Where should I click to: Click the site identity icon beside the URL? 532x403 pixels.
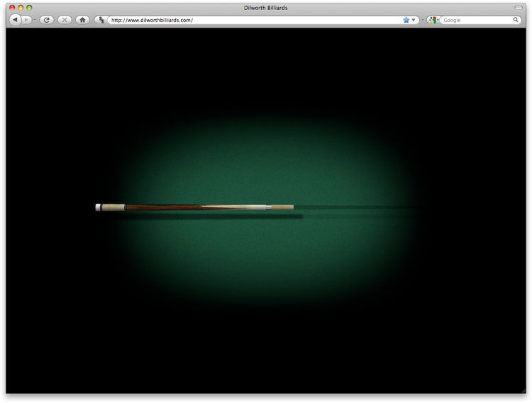pos(101,20)
